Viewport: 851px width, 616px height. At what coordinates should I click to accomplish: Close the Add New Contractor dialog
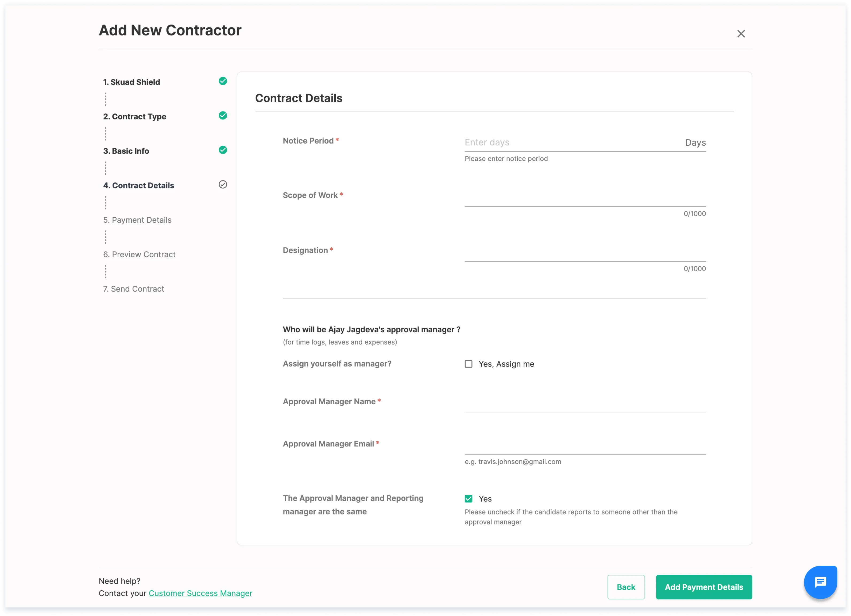(x=741, y=34)
